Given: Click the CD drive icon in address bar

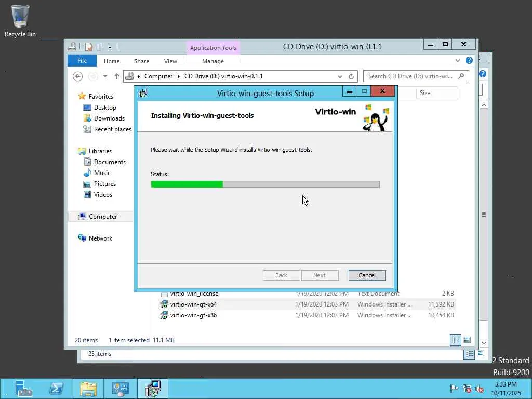Looking at the screenshot, I should click(x=129, y=76).
